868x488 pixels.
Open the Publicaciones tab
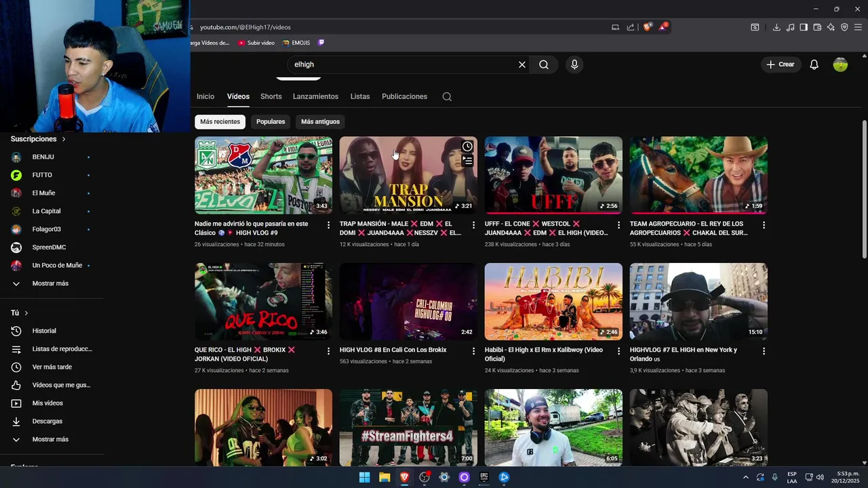tap(404, 96)
